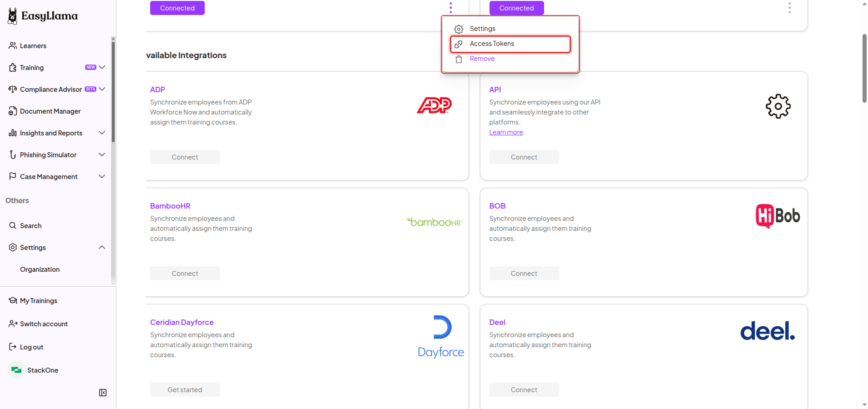This screenshot has height=409, width=868.
Task: Click Get started on Ceridian Dayforce
Action: [185, 389]
